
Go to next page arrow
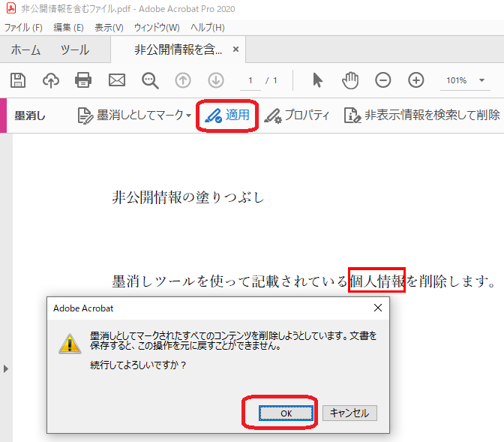coord(216,80)
